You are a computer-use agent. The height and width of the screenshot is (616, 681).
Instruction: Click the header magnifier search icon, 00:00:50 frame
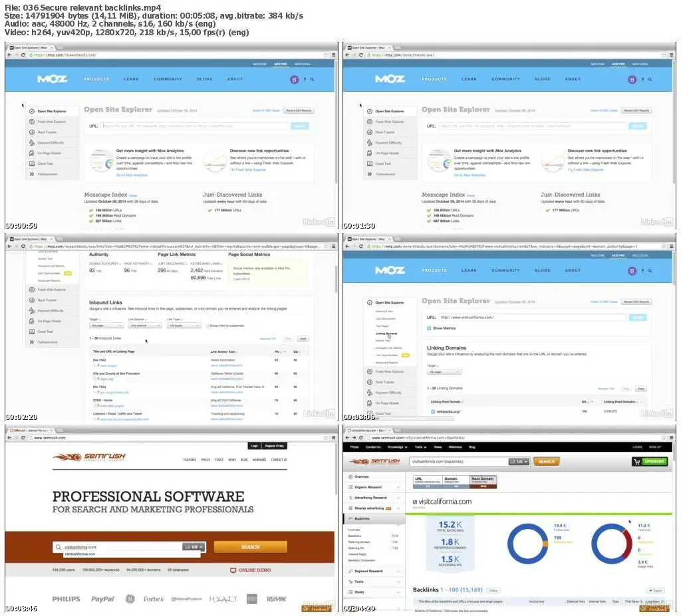pos(312,80)
